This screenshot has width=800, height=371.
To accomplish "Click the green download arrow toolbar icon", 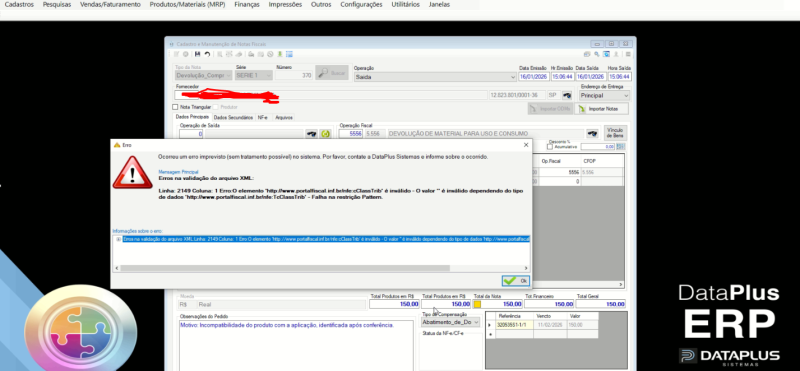I will pyautogui.click(x=280, y=54).
